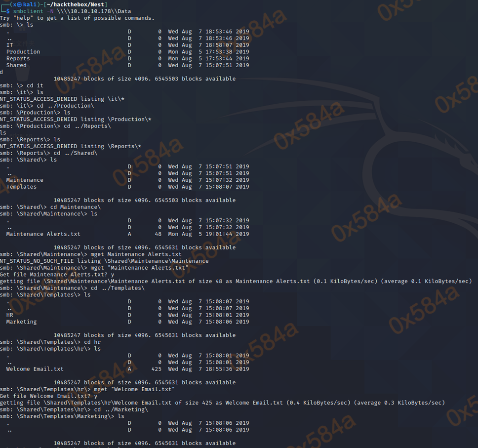Click the file size 425 in Welcome Email row
This screenshot has height=448, width=478.
(x=157, y=369)
